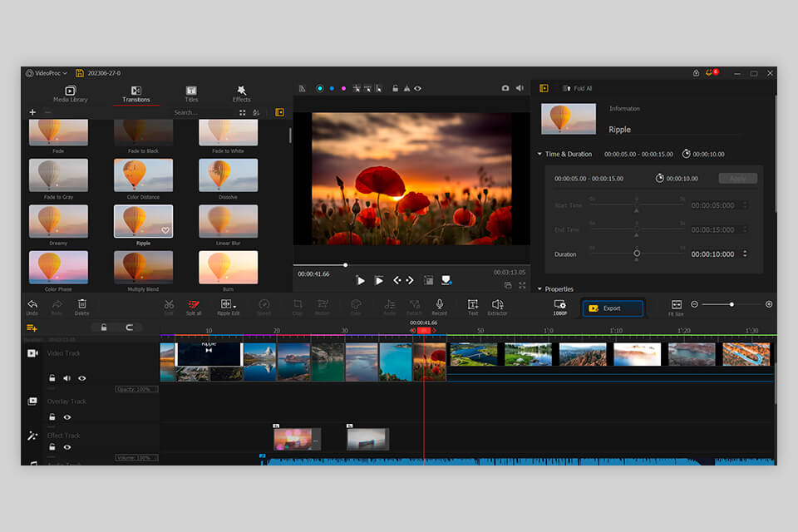Screen dimensions: 798x532
Task: Click the plus icon to add a transition
Action: [32, 112]
